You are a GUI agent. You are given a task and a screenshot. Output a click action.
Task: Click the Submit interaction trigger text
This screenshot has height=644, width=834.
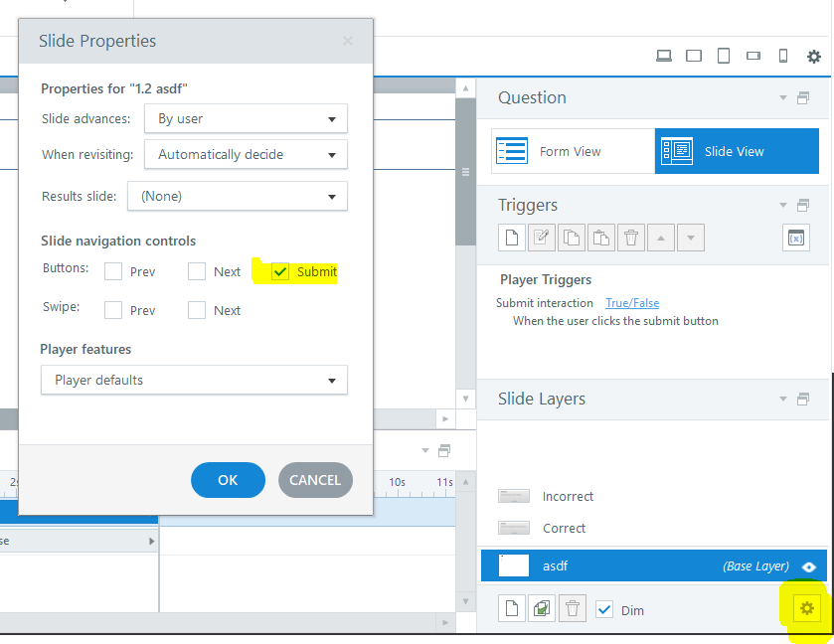click(x=545, y=303)
